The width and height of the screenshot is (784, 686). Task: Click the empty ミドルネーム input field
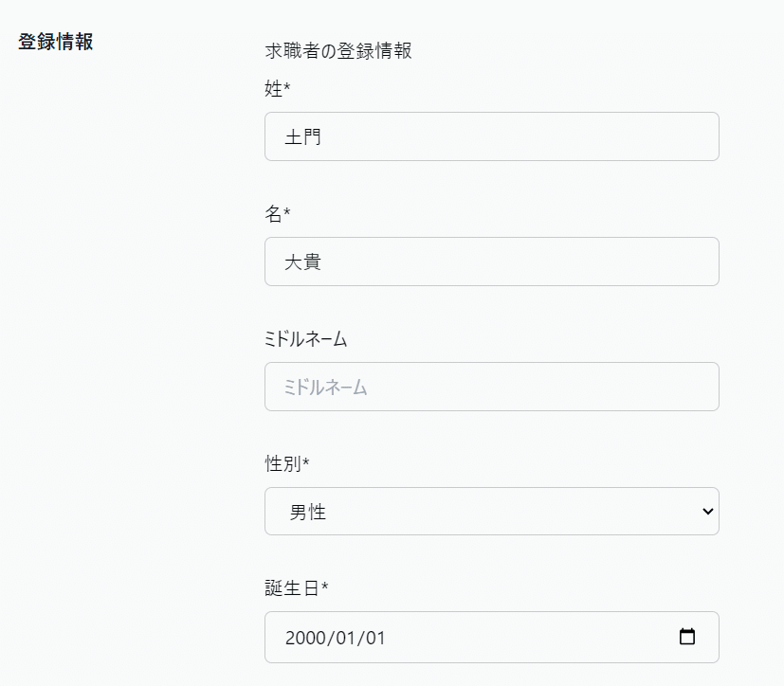tap(491, 387)
